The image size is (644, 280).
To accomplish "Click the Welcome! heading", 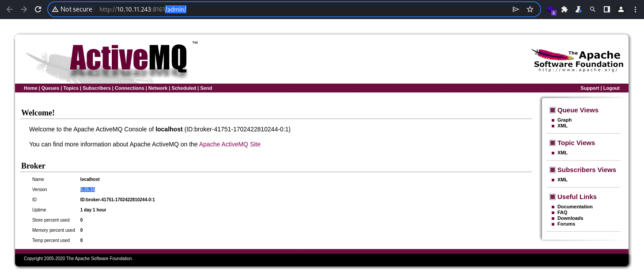I will (x=38, y=113).
